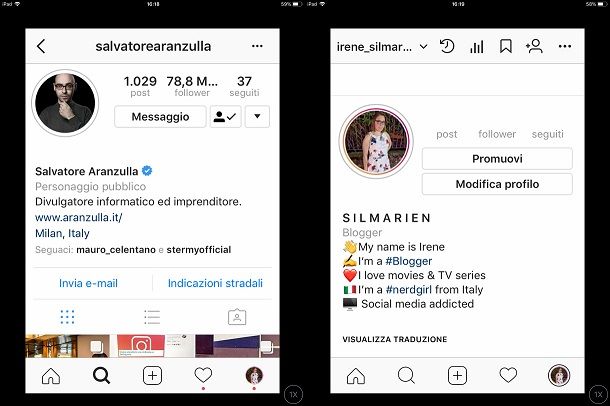The width and height of the screenshot is (610, 406).
Task: Tap the new post plus icon on the right screen
Action: [x=457, y=376]
